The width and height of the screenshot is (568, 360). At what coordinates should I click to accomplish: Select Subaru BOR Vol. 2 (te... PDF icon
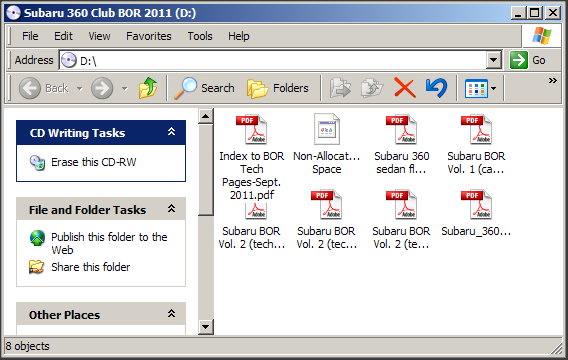click(401, 205)
